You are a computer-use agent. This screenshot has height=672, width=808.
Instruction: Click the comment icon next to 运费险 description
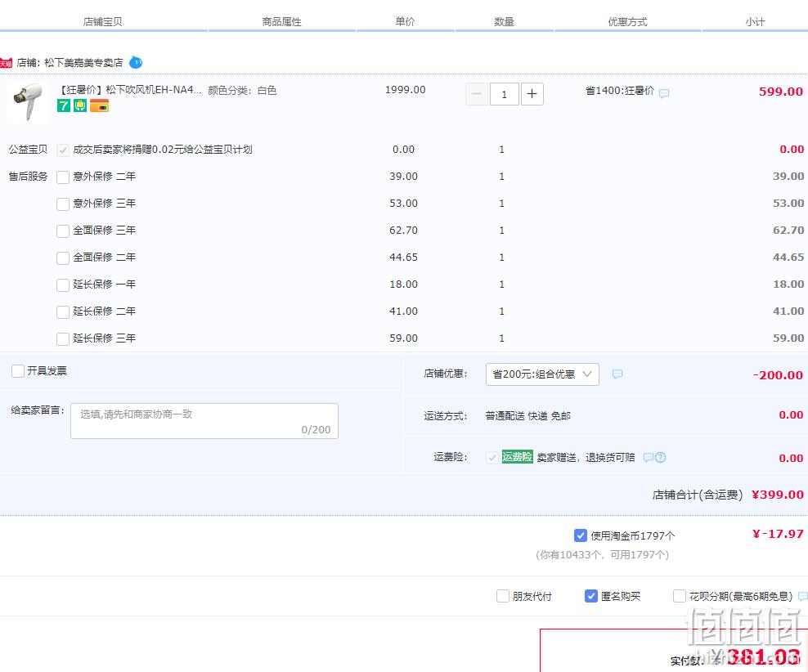649,457
